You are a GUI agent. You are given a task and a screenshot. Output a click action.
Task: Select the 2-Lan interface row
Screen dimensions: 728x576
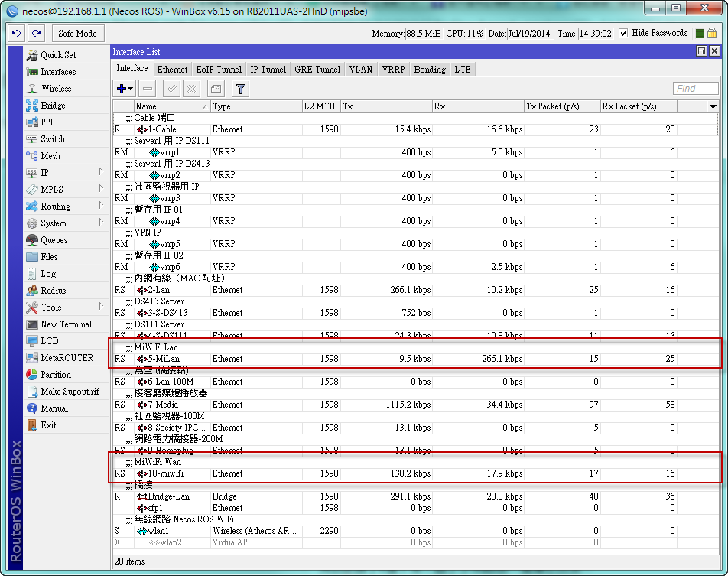[415, 290]
